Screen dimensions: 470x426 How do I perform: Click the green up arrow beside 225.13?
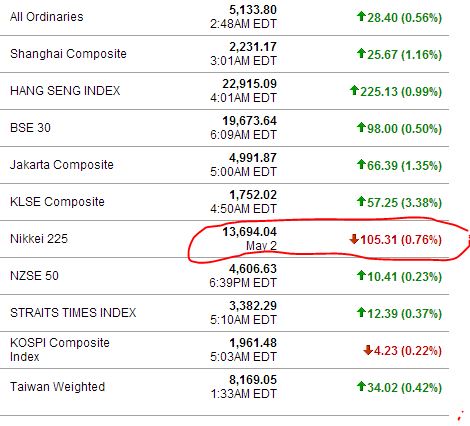[x=354, y=90]
